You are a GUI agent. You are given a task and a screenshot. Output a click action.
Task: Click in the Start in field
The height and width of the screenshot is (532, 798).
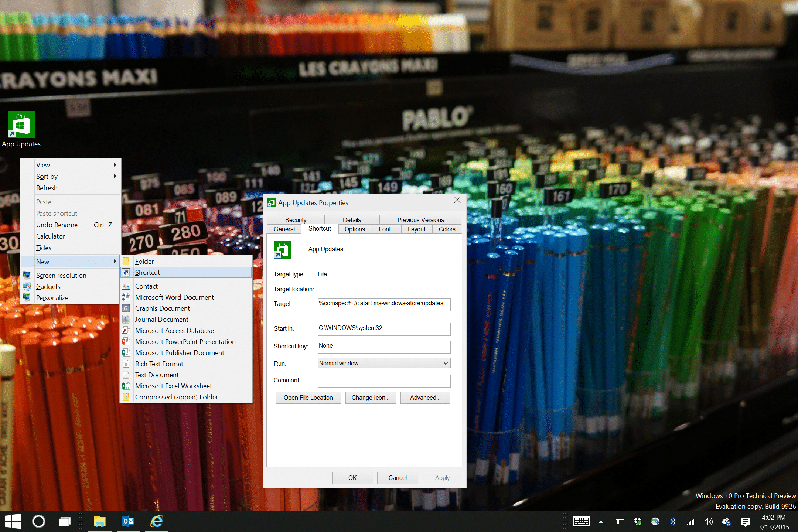point(384,329)
